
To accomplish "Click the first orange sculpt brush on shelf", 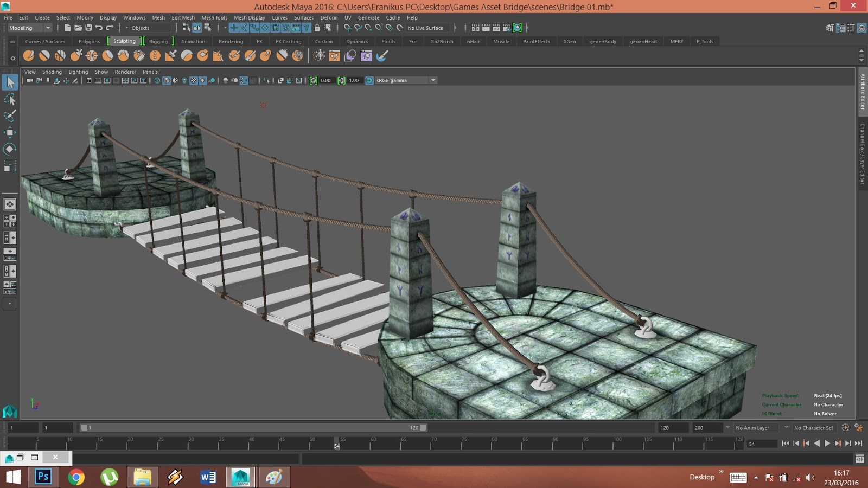I will point(29,55).
